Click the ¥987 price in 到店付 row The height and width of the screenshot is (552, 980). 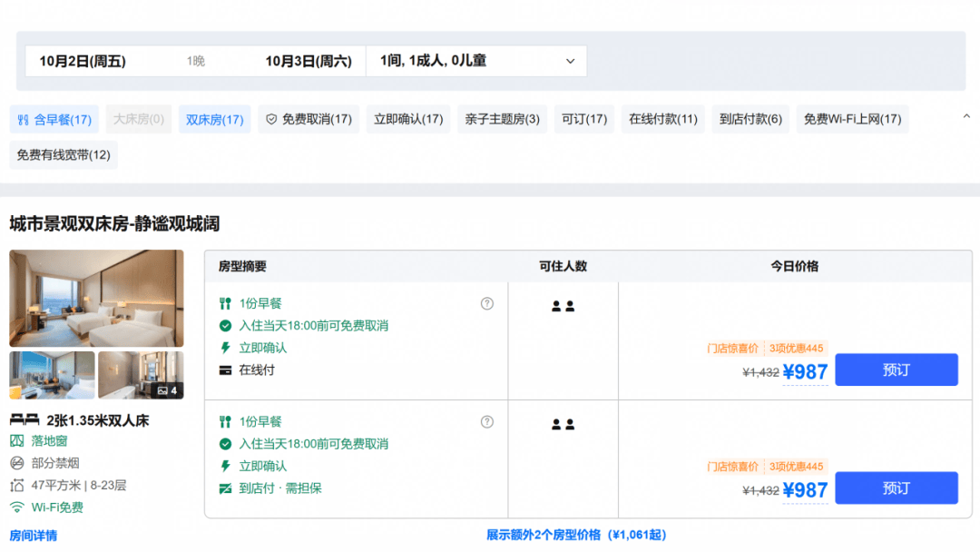click(805, 490)
